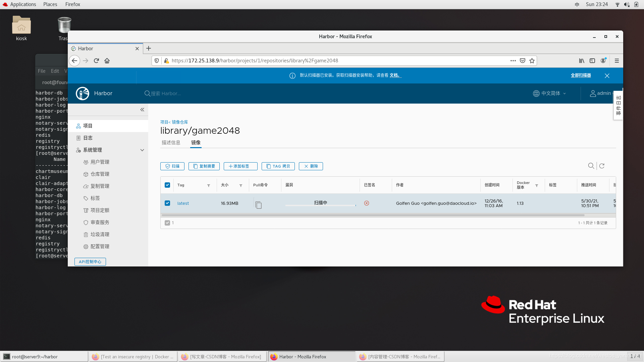Open page actions three-dots menu

click(x=513, y=61)
